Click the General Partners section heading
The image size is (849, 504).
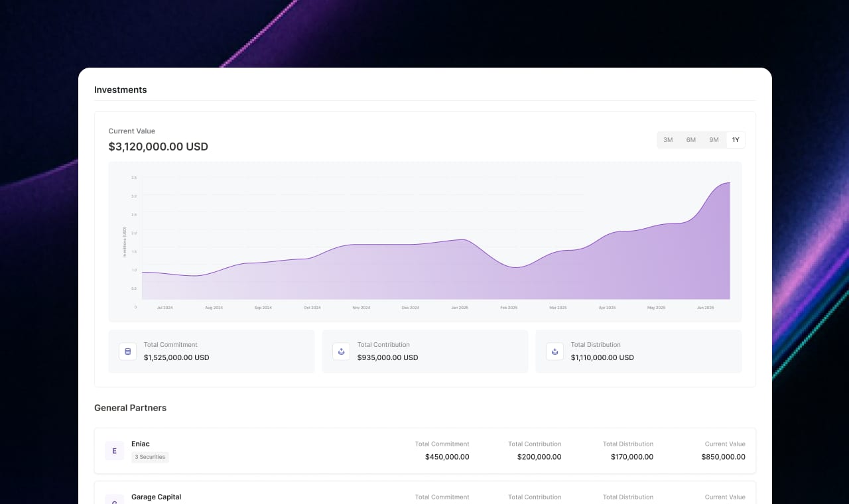130,408
